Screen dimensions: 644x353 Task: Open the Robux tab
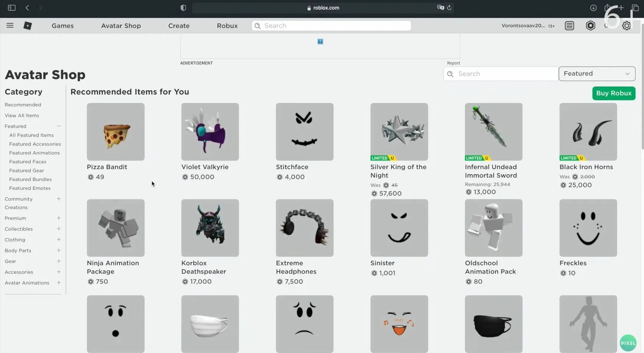(227, 26)
